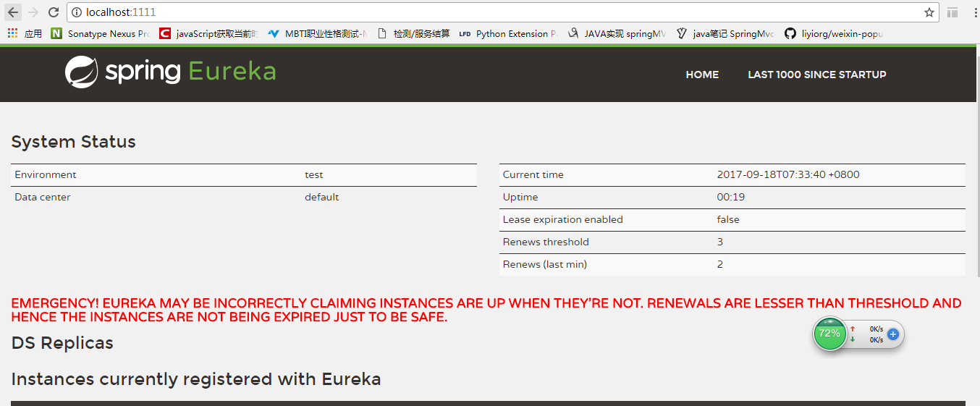
Task: Open the liyiorg/weixin-popu GitHub bookmark
Action: 835,33
